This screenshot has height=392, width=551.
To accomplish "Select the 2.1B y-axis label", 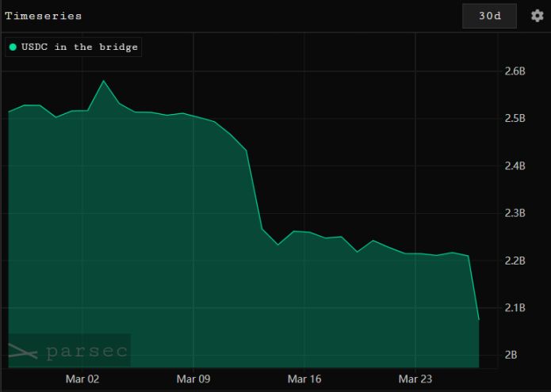I will (515, 308).
